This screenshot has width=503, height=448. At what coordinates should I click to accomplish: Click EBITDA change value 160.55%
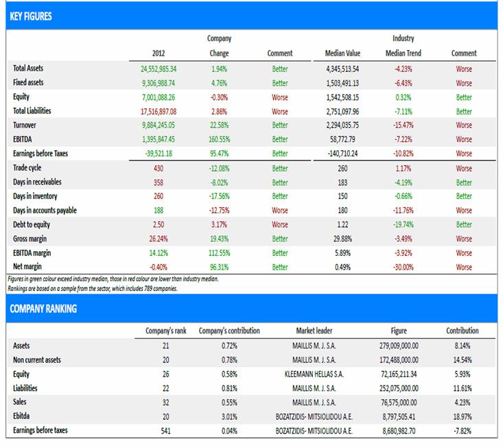coord(219,139)
